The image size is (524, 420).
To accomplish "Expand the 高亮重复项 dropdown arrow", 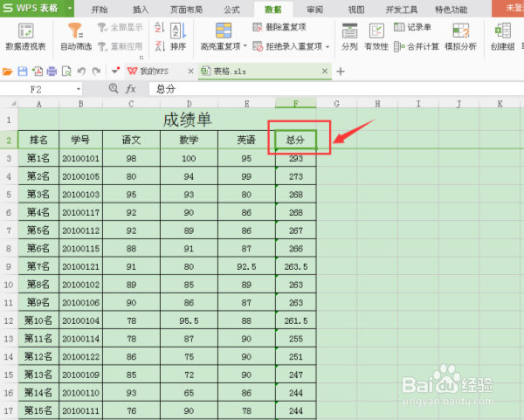I will coord(245,46).
